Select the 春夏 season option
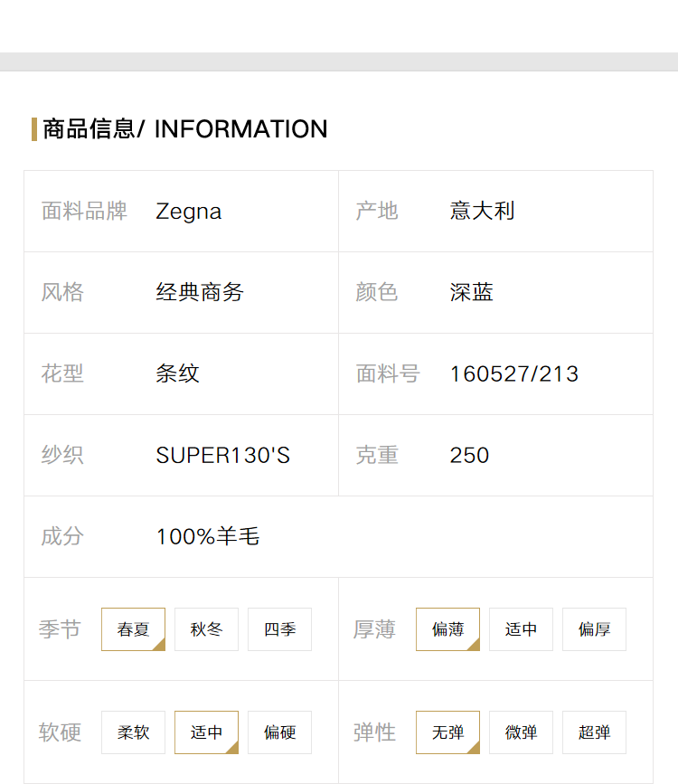678x784 pixels. coord(133,629)
